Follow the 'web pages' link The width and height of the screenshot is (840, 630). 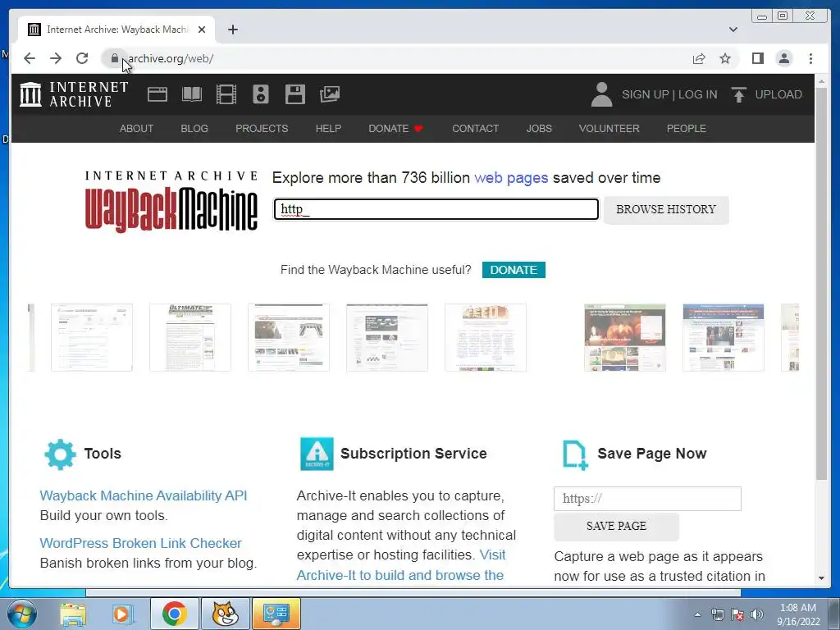pyautogui.click(x=511, y=178)
